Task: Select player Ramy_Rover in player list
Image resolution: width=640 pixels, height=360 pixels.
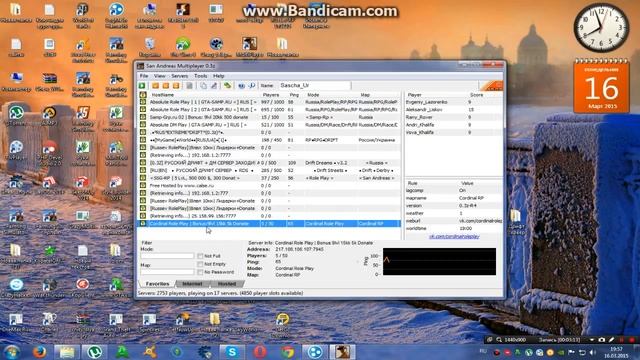Action: (x=454, y=117)
